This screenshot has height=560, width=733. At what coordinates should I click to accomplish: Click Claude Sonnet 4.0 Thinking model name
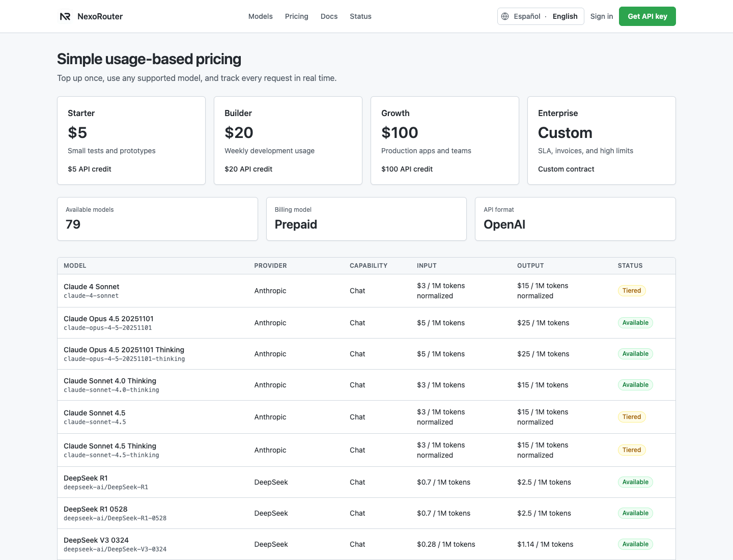click(110, 381)
